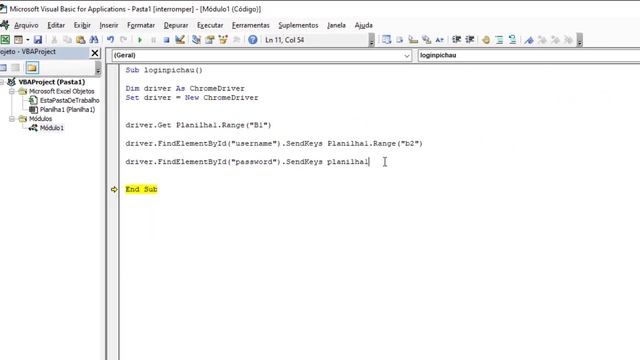Click View Object icon in Project pane
The image size is (640, 360).
point(16,68)
